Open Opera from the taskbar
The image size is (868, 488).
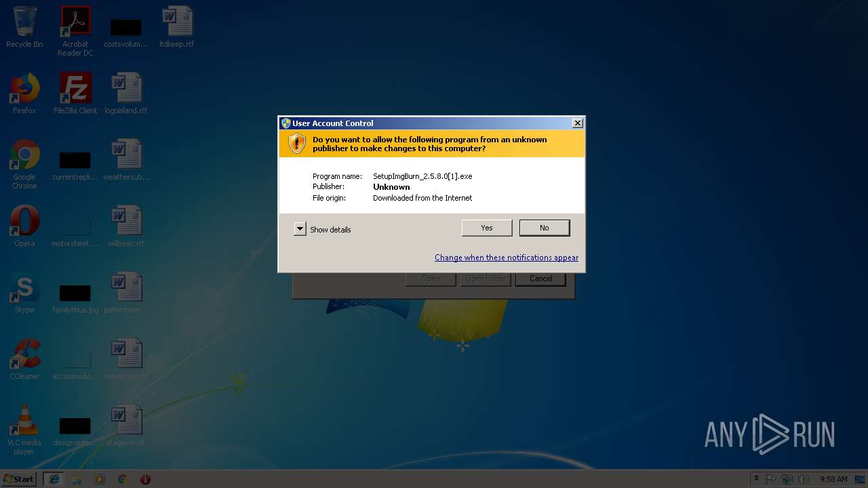point(145,479)
